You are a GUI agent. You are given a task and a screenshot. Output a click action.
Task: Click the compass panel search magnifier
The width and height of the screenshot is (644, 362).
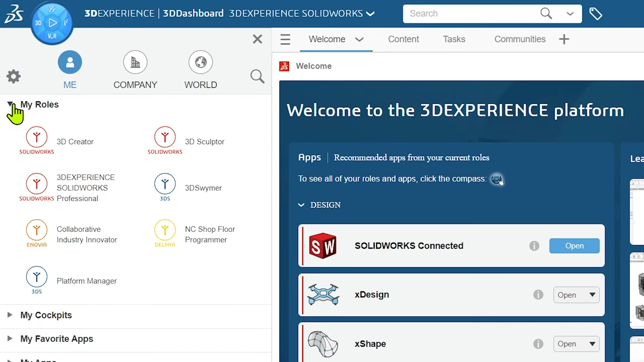[257, 76]
